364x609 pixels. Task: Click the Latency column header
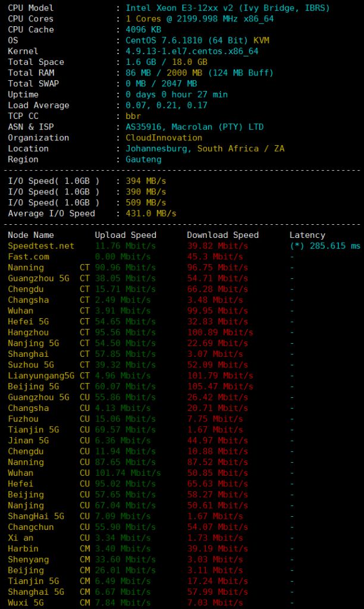click(307, 236)
